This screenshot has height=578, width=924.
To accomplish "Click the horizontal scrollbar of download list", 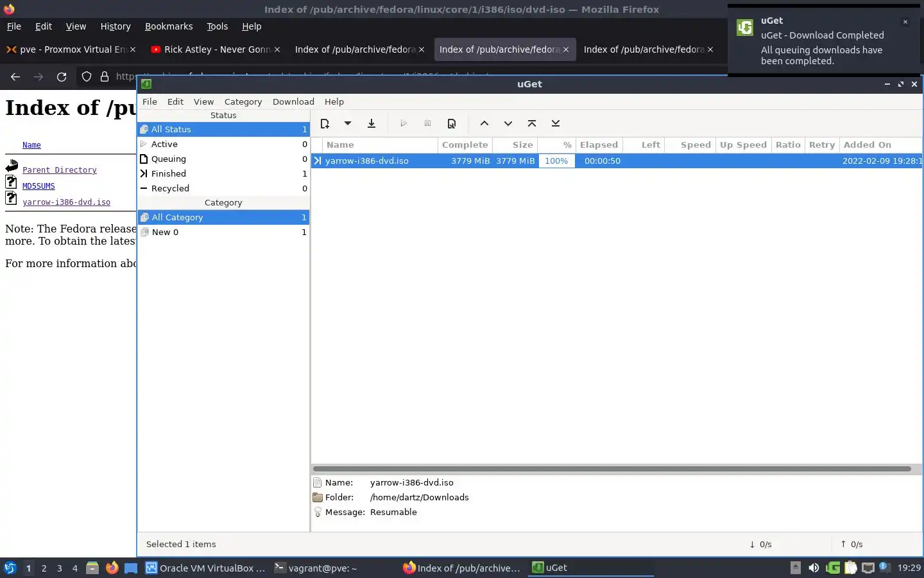I will [x=612, y=469].
